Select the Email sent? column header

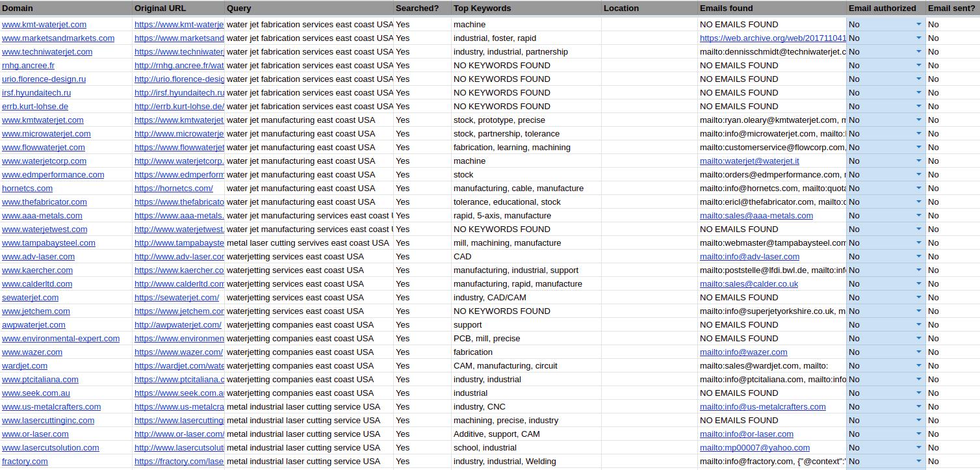pos(953,8)
